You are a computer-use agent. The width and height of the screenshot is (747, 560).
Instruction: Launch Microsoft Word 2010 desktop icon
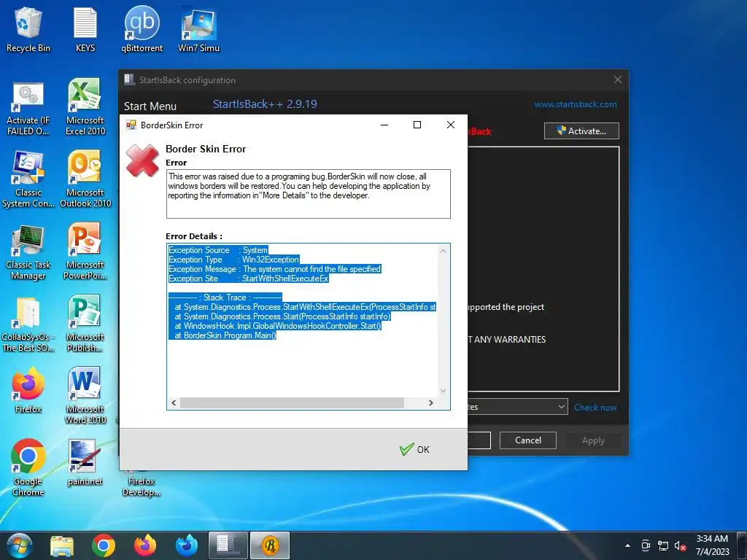pyautogui.click(x=85, y=395)
